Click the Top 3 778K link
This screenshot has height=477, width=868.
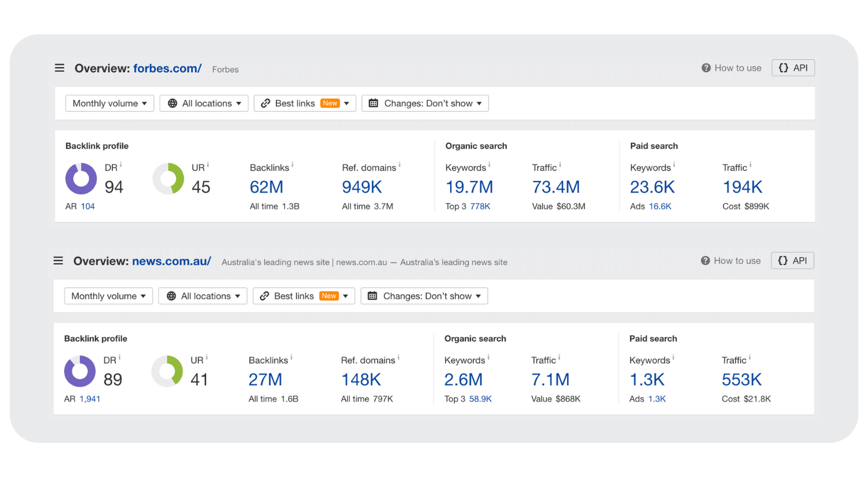(x=480, y=206)
